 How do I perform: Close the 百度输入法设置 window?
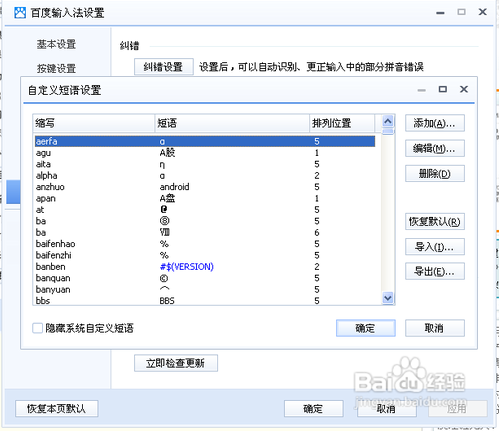pyautogui.click(x=482, y=12)
